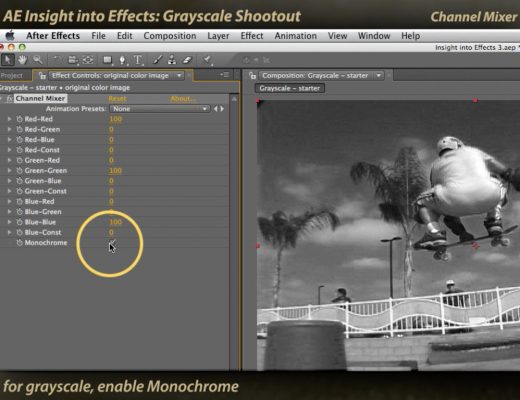Enable the Red-Red stopwatch
The height and width of the screenshot is (400, 520).
[x=19, y=119]
